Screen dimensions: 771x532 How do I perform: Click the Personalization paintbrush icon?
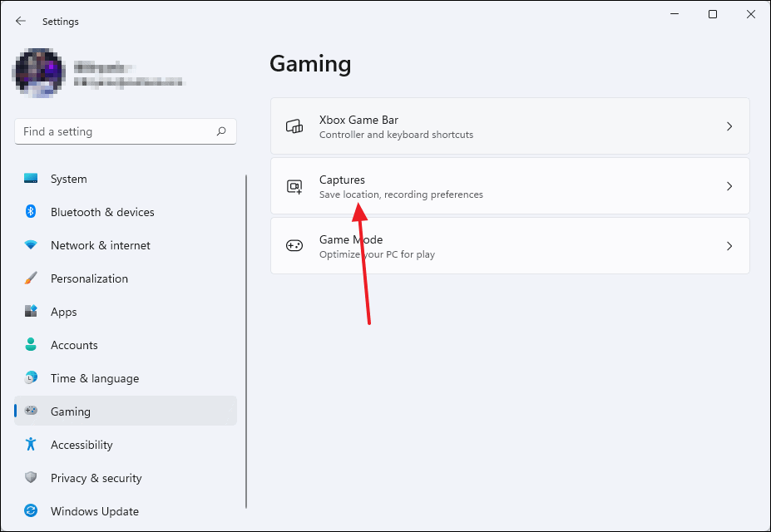[x=31, y=278]
